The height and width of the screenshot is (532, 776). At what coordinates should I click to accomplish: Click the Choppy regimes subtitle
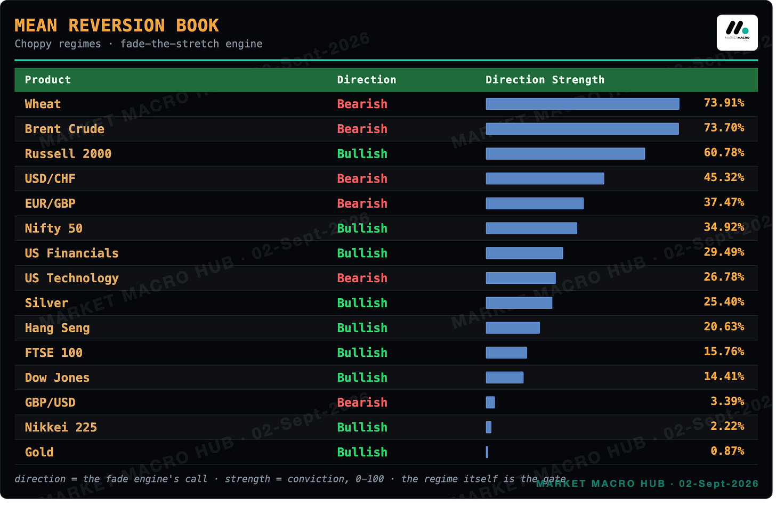point(139,44)
